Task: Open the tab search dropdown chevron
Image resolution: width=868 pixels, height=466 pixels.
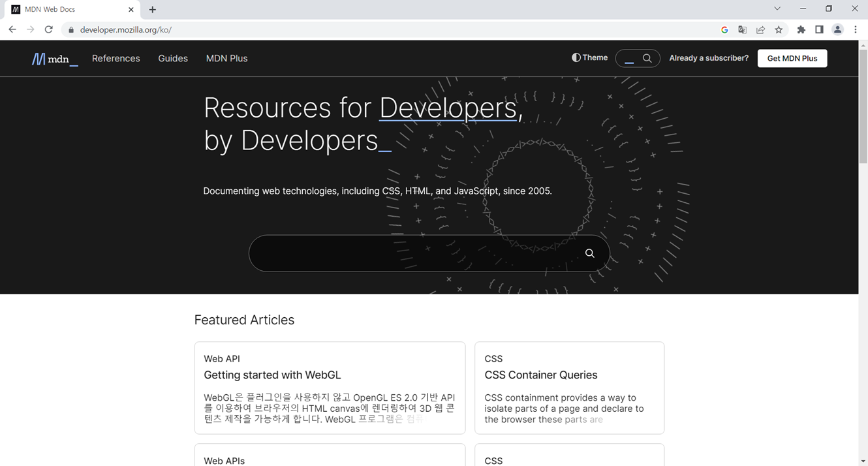Action: 777,9
